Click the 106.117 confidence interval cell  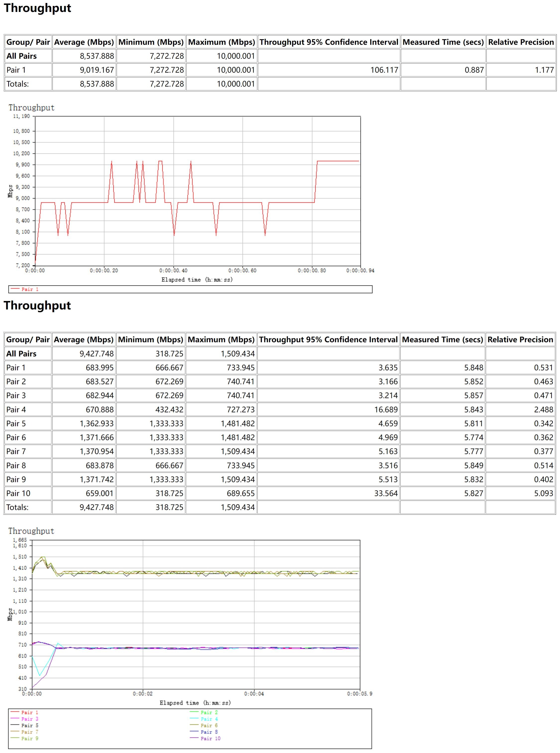pos(384,70)
